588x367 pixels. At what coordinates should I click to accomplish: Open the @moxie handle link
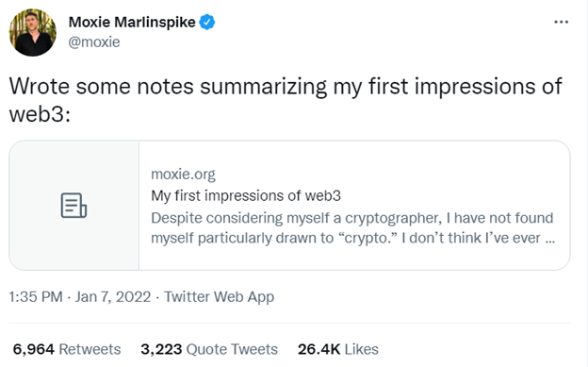click(94, 42)
